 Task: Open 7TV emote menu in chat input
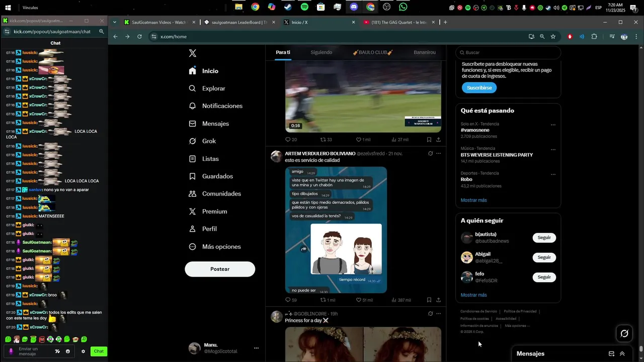(x=57, y=351)
